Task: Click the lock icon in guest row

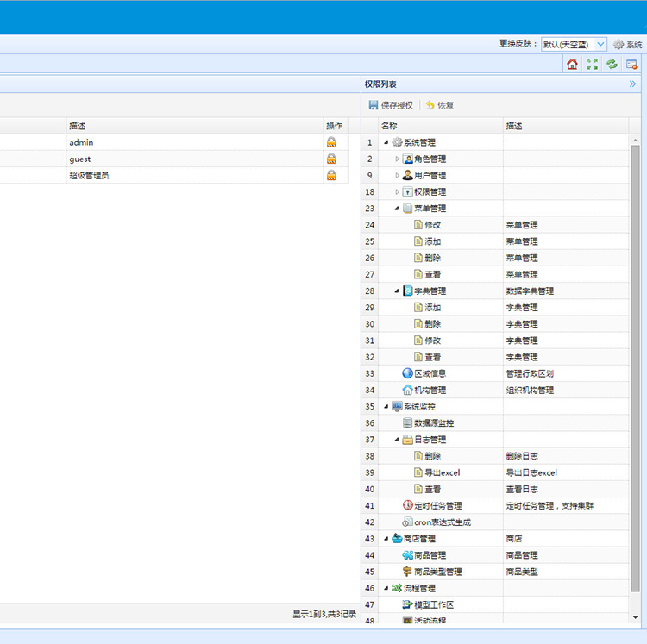Action: [331, 159]
